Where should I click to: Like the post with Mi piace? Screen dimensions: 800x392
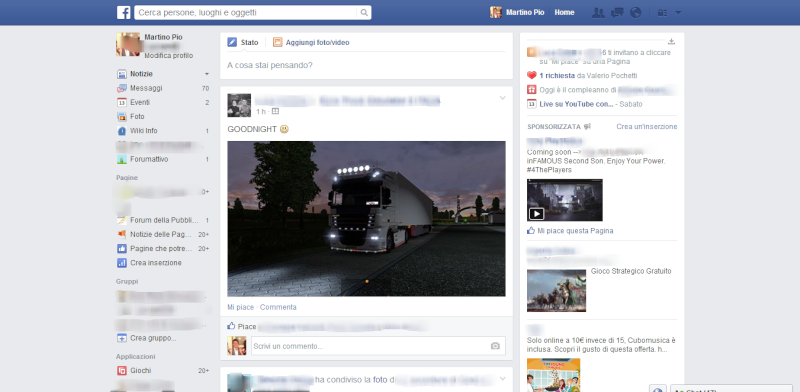pyautogui.click(x=240, y=307)
